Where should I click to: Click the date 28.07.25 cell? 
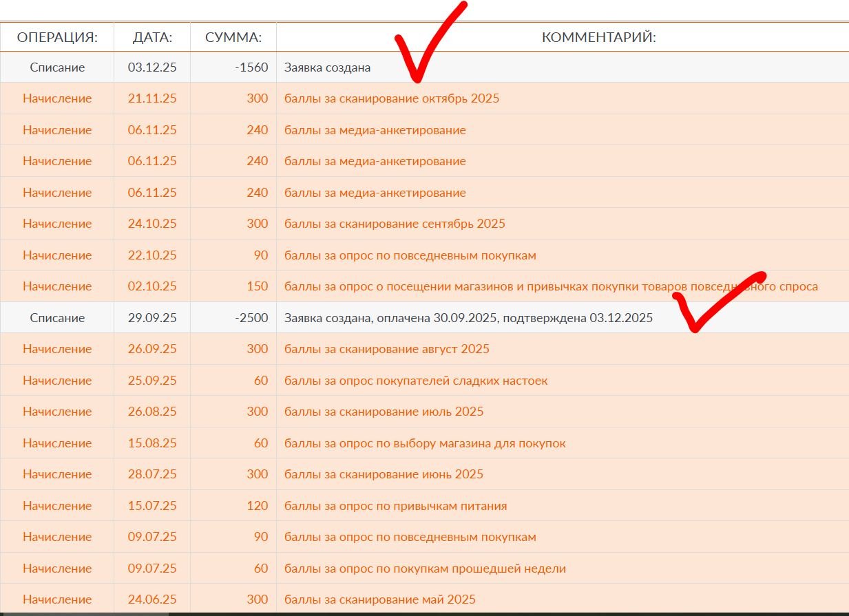152,474
